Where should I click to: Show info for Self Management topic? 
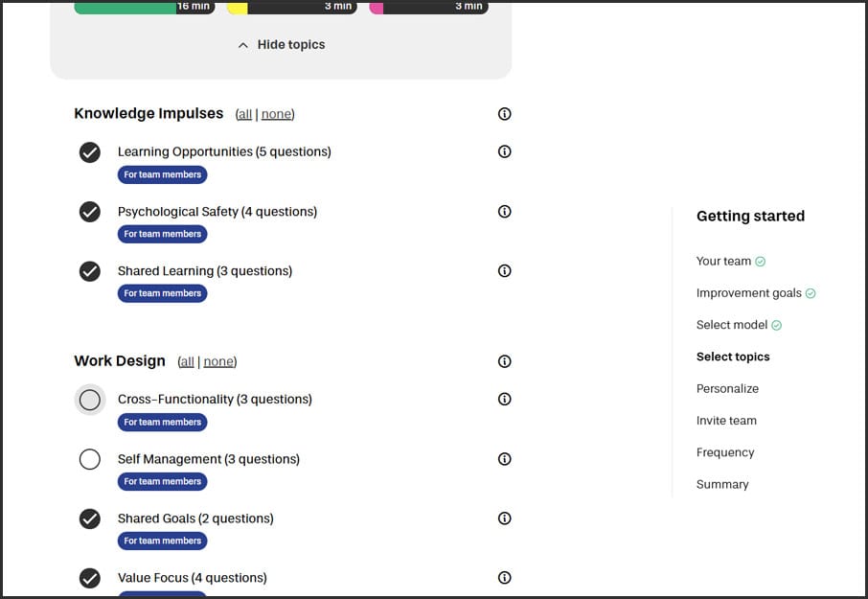click(x=505, y=459)
